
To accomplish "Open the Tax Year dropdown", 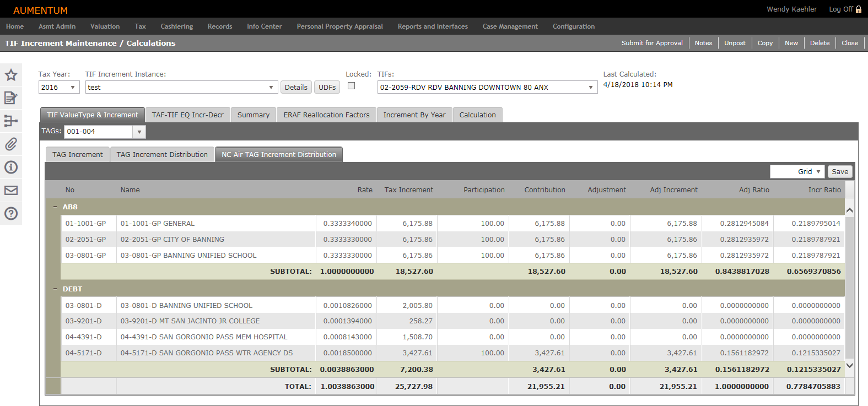I will point(72,88).
